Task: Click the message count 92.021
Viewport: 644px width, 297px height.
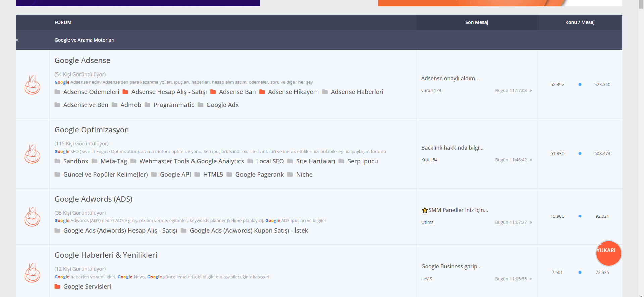Action: 602,216
